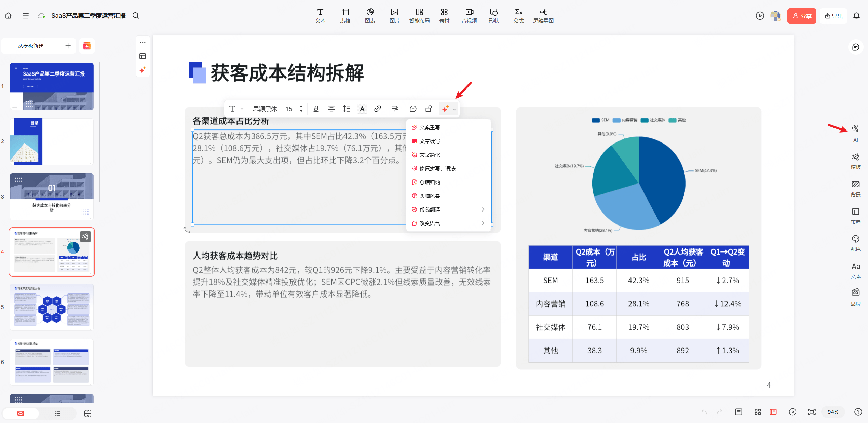The width and height of the screenshot is (868, 423).
Task: Open the 背景 background panel
Action: coord(856,189)
